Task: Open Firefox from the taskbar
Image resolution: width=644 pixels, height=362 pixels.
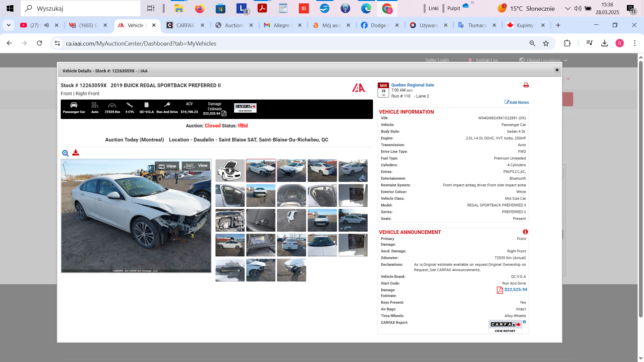Action: coord(200,8)
